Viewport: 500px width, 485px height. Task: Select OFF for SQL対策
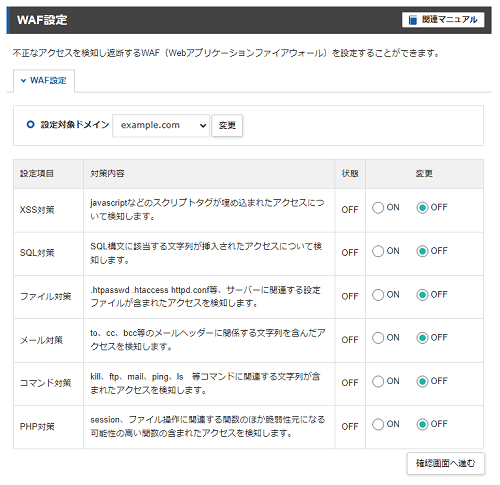422,251
